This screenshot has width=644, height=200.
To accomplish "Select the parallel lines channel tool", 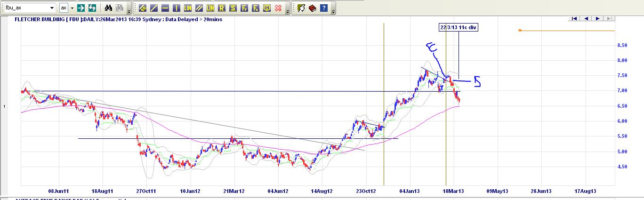I will 199,8.
